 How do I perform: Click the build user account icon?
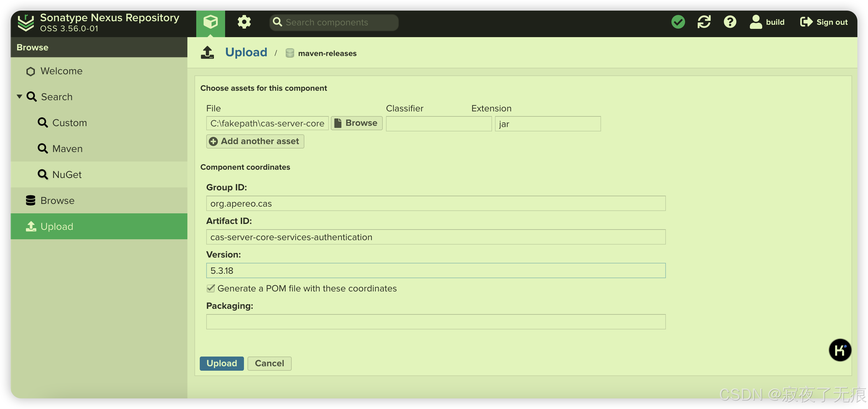[756, 22]
